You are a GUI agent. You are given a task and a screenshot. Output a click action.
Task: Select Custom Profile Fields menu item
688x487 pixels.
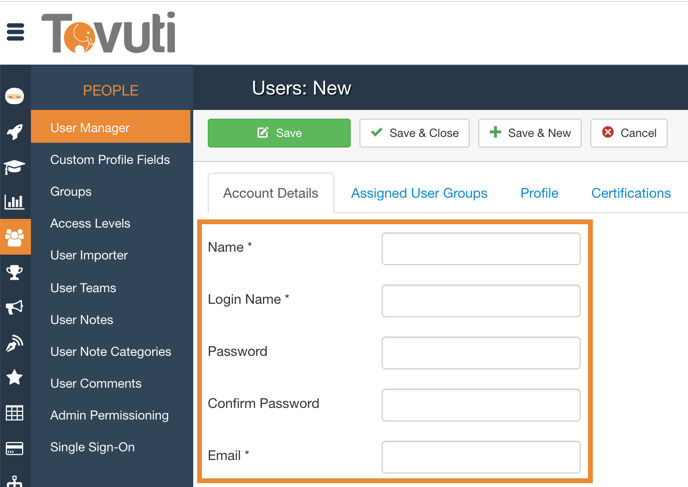(110, 160)
